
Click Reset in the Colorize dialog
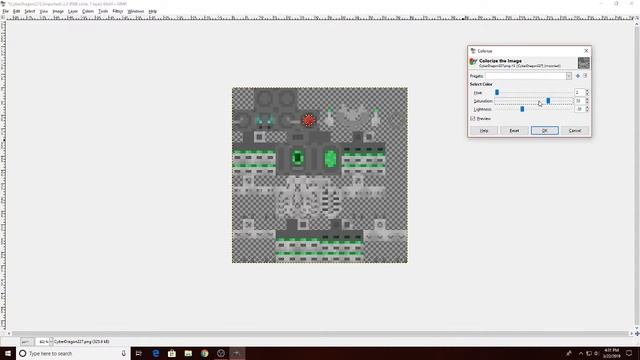pos(514,131)
